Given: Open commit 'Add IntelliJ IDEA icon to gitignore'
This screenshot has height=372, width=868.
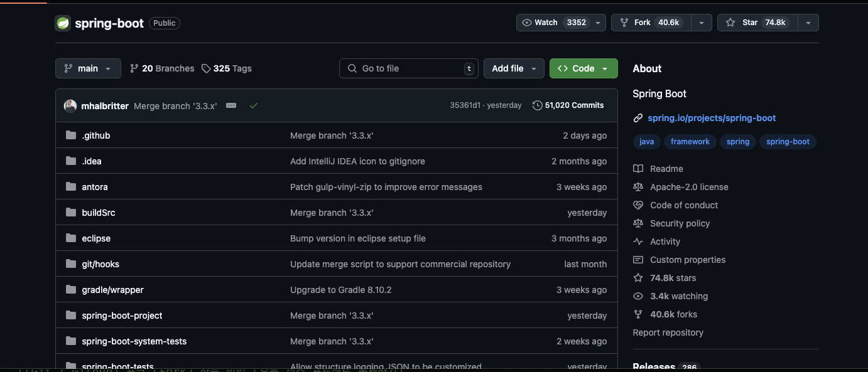Looking at the screenshot, I should [x=357, y=161].
